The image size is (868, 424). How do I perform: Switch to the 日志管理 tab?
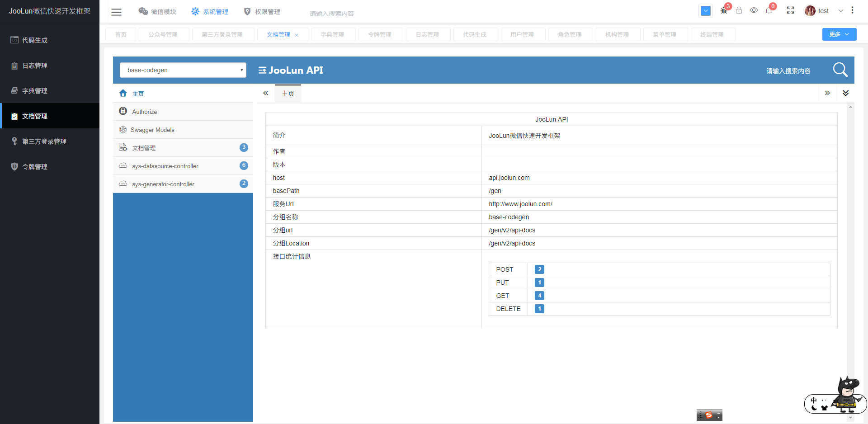click(427, 34)
